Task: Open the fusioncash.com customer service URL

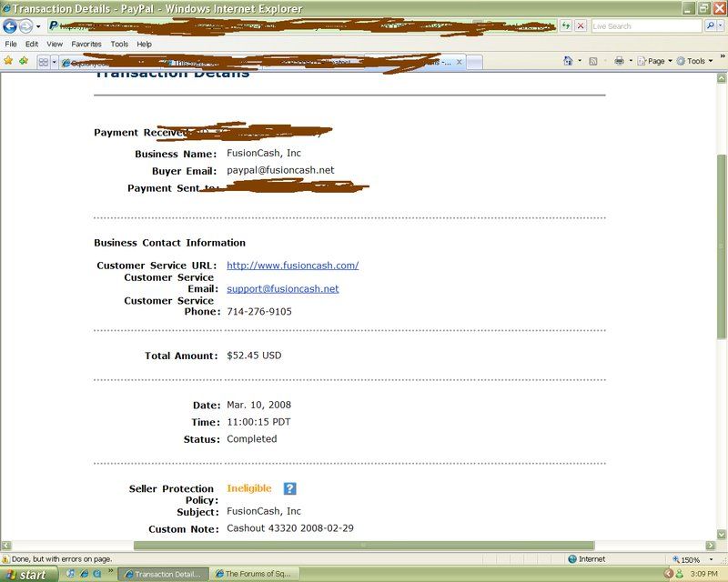Action: 292,266
